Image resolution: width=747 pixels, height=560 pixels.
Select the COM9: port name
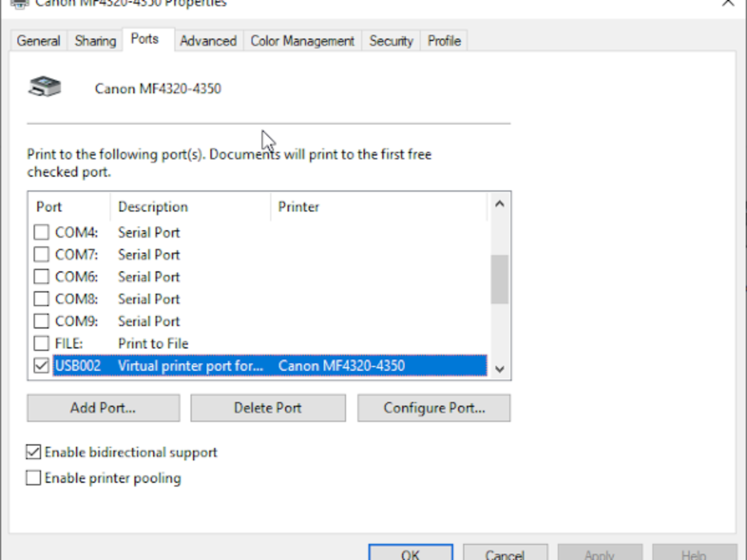click(x=77, y=321)
